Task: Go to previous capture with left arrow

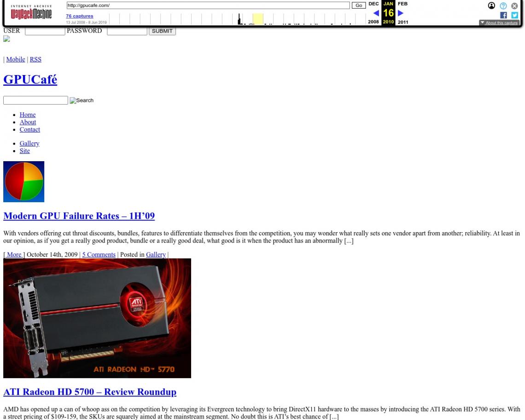Action: [x=376, y=13]
